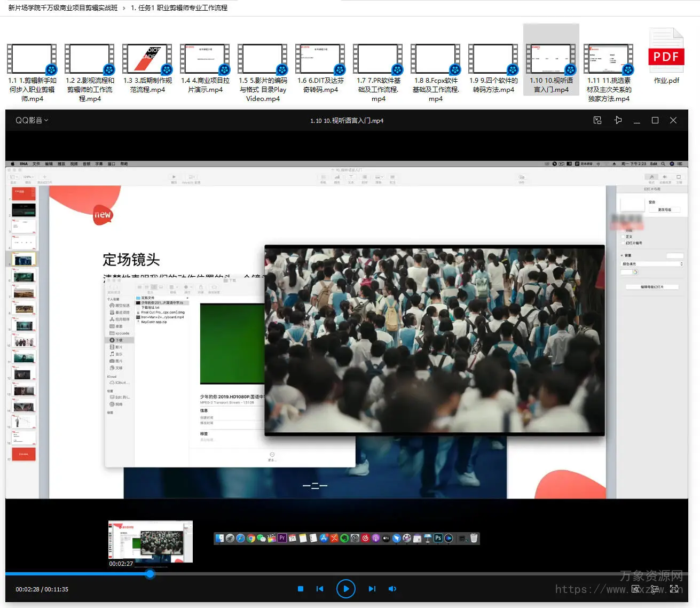Click the blue playback progress handle
Viewport: 700px width, 608px height.
point(150,574)
